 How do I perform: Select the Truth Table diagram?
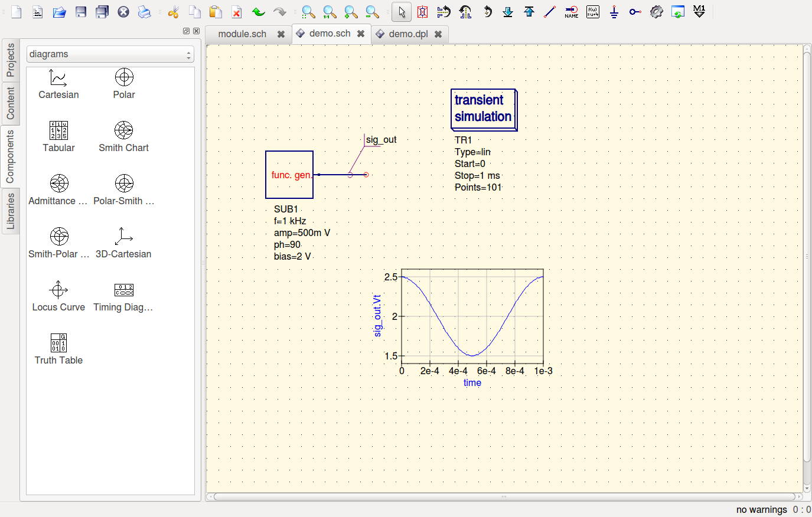pos(58,343)
